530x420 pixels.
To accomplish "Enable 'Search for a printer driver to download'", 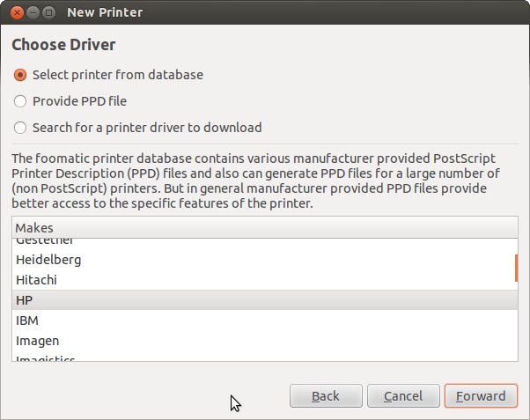I will tap(21, 128).
